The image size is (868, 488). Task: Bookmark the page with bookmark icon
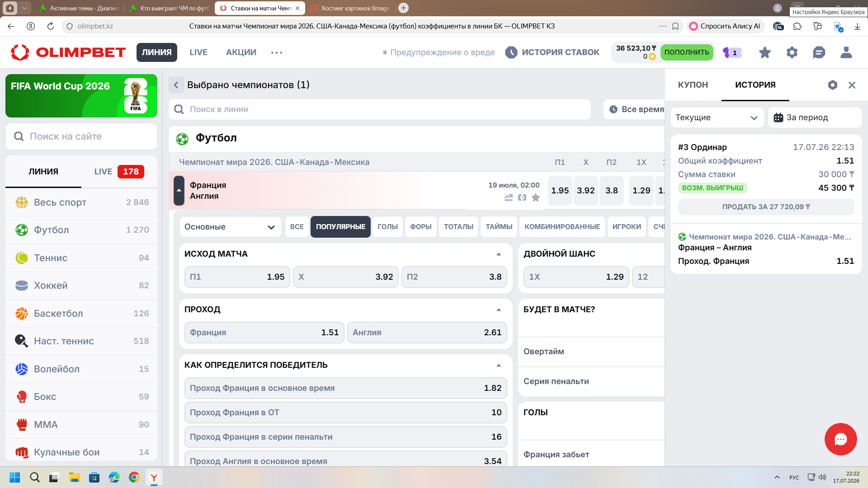(675, 26)
